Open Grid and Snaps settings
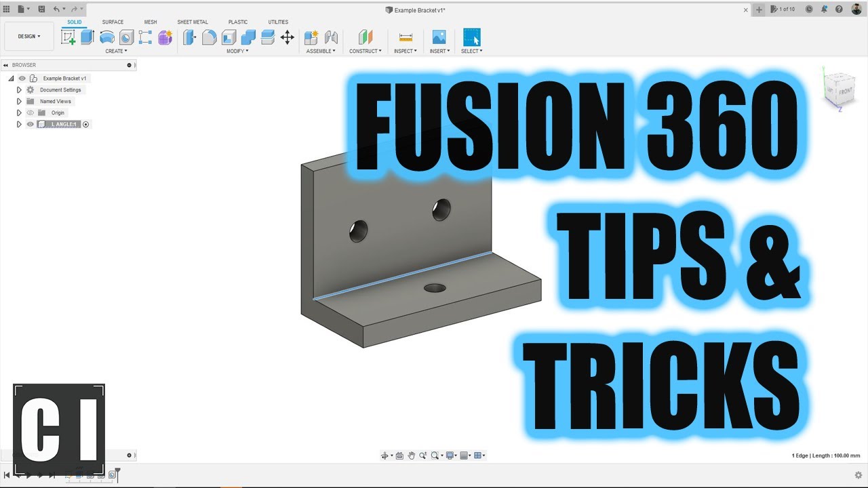 click(466, 455)
